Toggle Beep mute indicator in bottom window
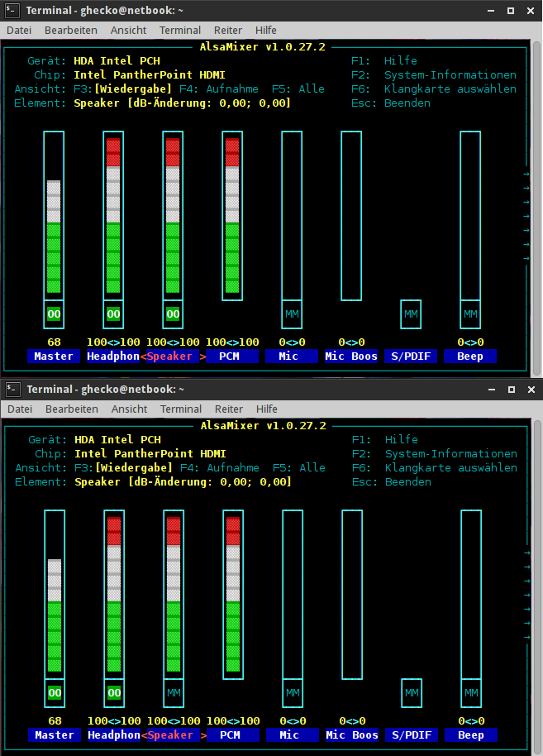Screen dimensions: 543x756 click(x=471, y=693)
